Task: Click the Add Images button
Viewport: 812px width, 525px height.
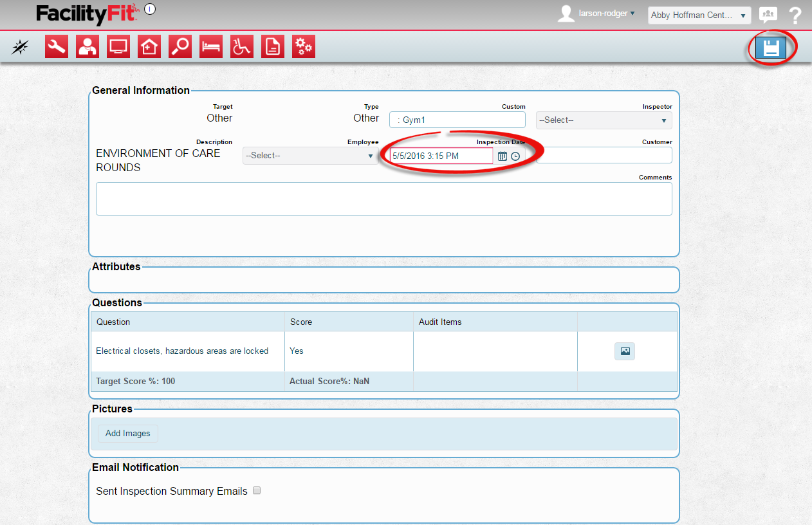Action: (127, 434)
